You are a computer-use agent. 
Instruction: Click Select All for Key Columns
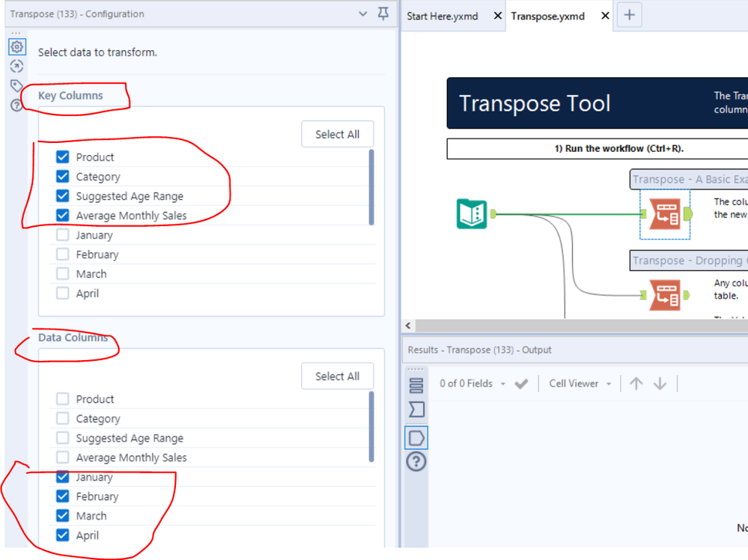coord(337,135)
